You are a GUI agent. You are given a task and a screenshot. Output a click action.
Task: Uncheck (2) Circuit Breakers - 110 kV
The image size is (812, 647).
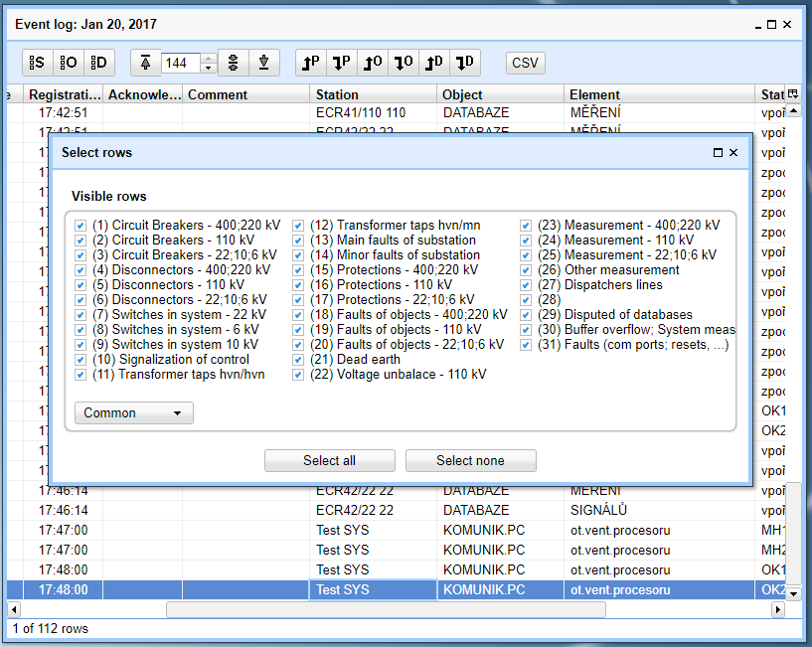pos(81,241)
